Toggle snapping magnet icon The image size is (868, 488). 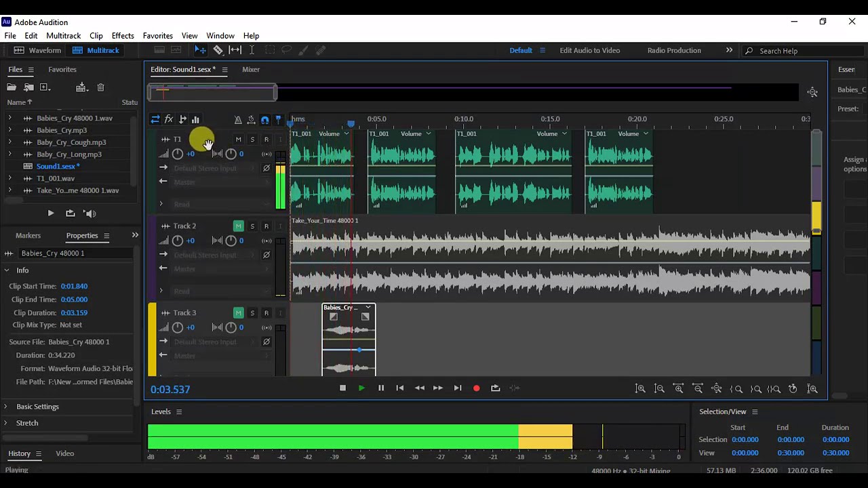coord(264,120)
